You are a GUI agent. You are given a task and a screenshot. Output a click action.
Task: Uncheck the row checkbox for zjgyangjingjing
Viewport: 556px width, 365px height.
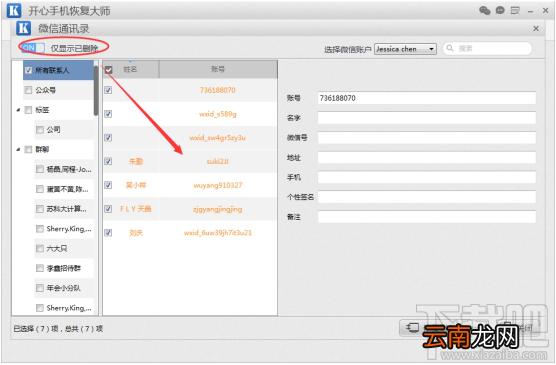(x=108, y=209)
